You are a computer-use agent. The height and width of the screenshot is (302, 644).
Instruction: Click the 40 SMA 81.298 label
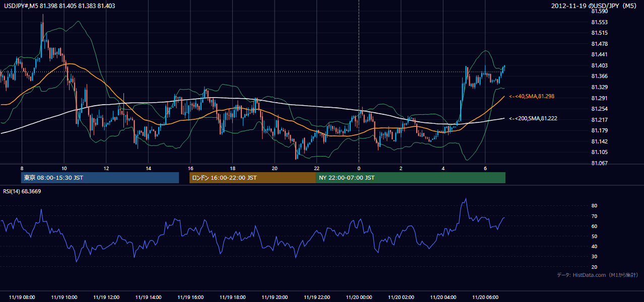532,96
